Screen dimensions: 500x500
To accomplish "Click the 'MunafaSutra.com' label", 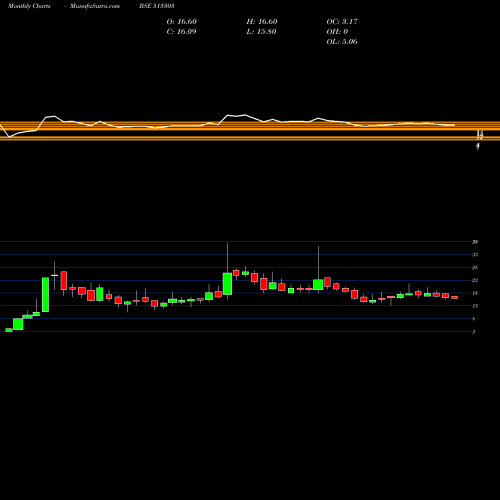I will pyautogui.click(x=95, y=6).
